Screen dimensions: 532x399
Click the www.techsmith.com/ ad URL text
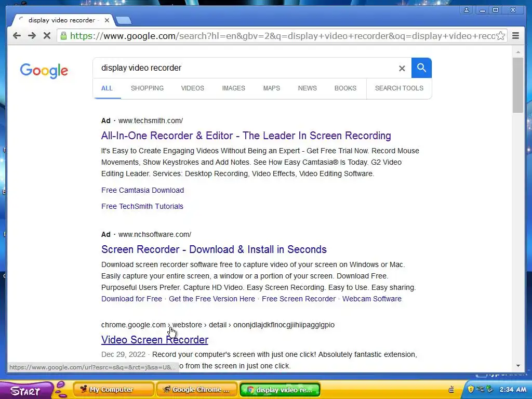pos(151,121)
